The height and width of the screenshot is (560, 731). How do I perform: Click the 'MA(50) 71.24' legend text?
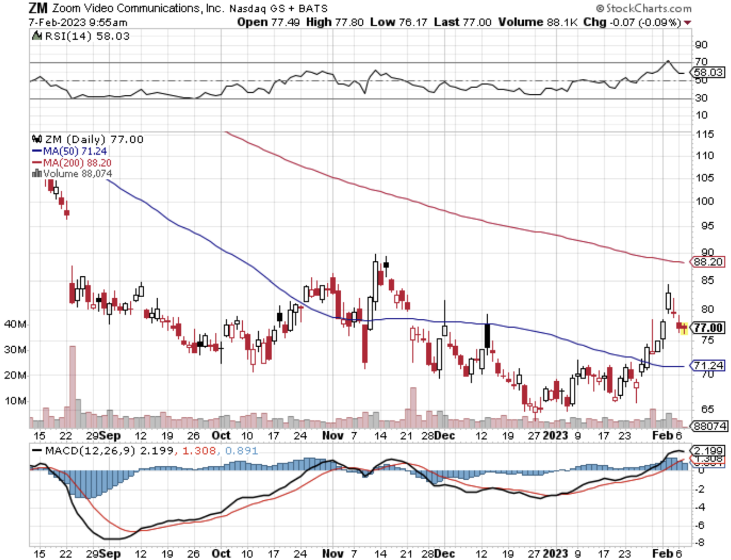pyautogui.click(x=75, y=151)
